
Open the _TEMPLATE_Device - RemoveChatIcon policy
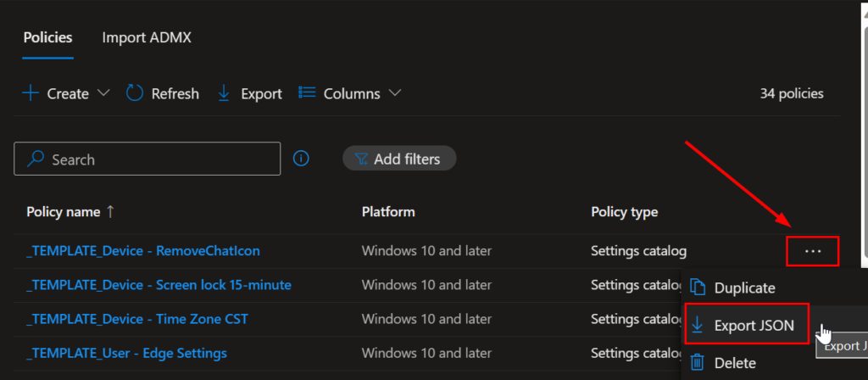[143, 251]
